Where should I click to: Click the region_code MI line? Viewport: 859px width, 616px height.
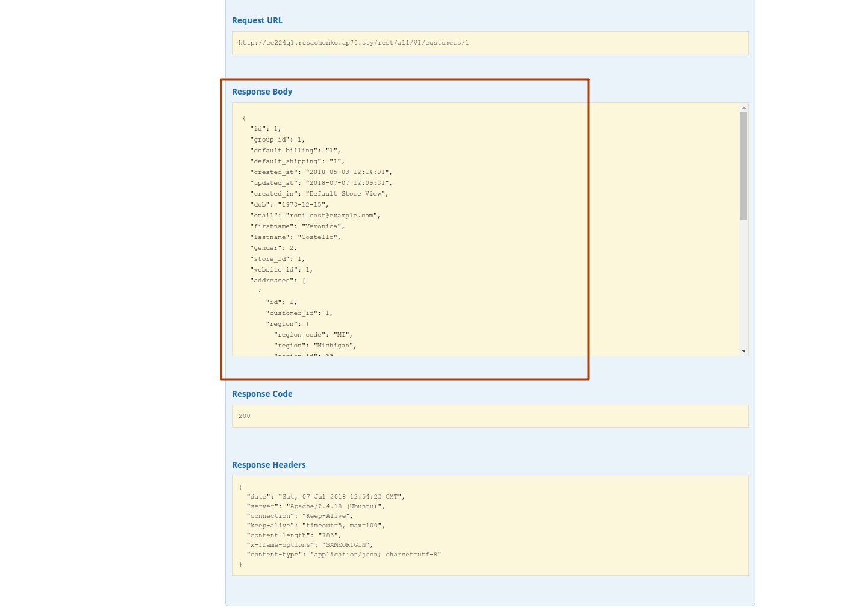click(x=313, y=335)
